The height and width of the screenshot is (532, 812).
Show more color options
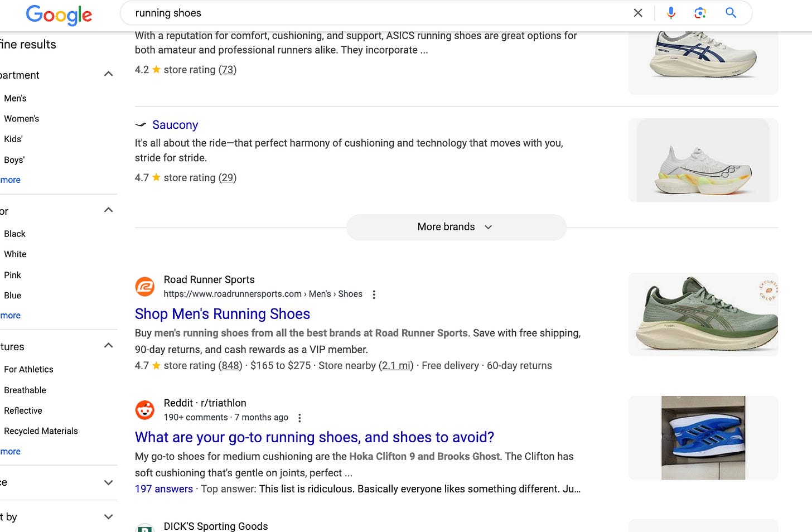[10, 315]
